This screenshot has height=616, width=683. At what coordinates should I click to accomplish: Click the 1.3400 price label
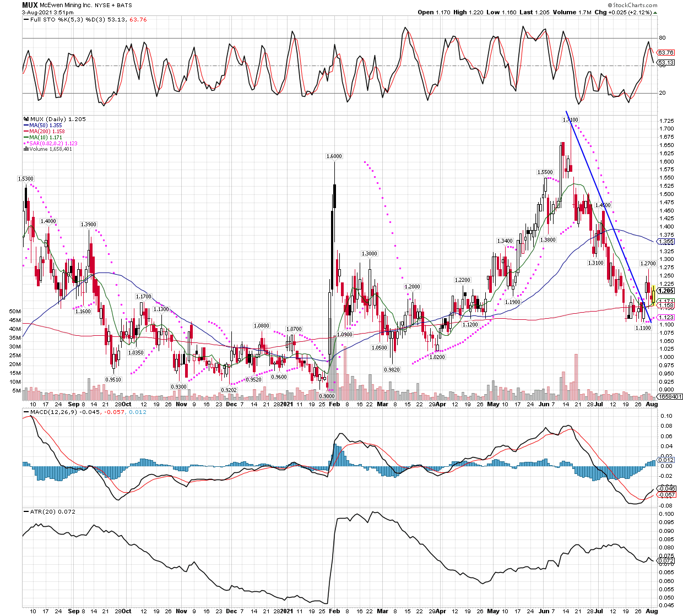coord(505,241)
